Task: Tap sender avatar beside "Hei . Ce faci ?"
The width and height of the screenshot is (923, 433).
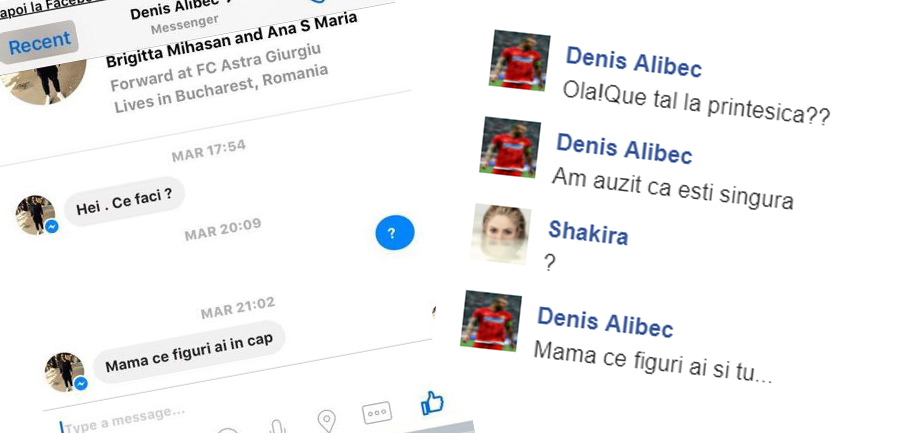Action: coord(36,215)
